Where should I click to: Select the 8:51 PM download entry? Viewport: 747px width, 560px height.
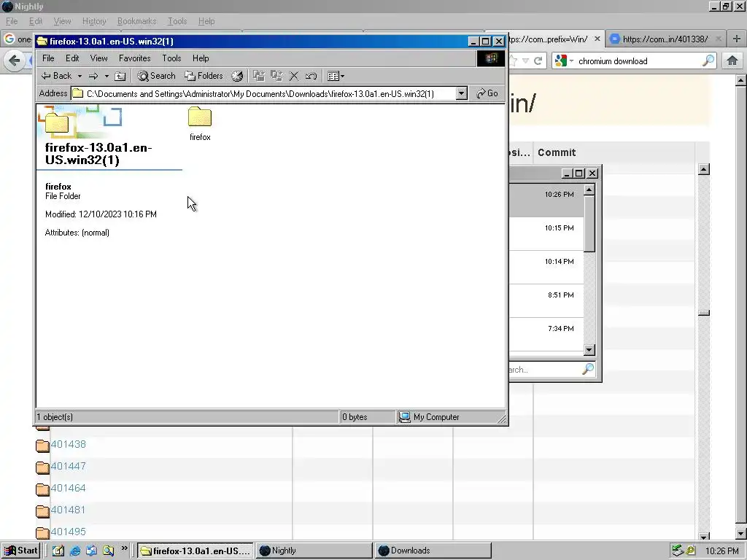(x=546, y=301)
